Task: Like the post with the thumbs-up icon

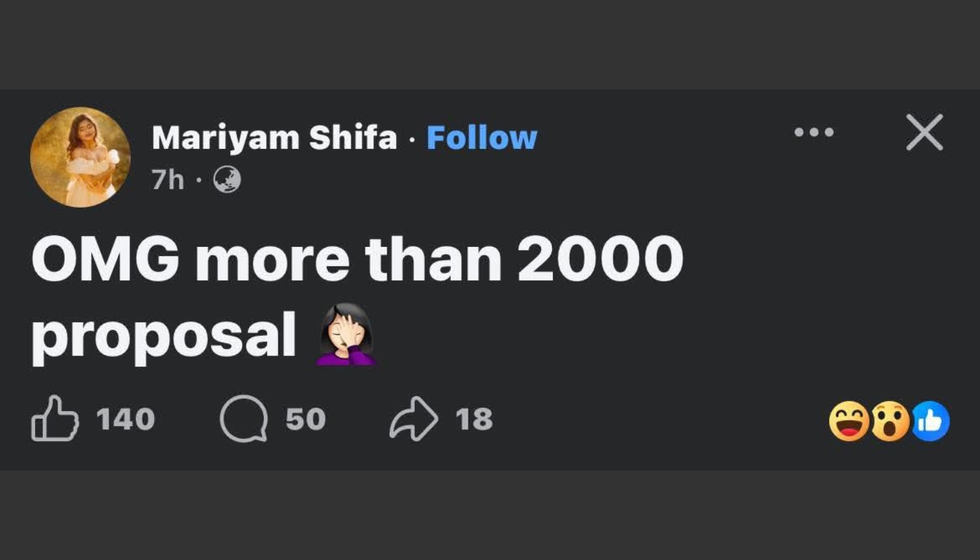Action: [55, 419]
